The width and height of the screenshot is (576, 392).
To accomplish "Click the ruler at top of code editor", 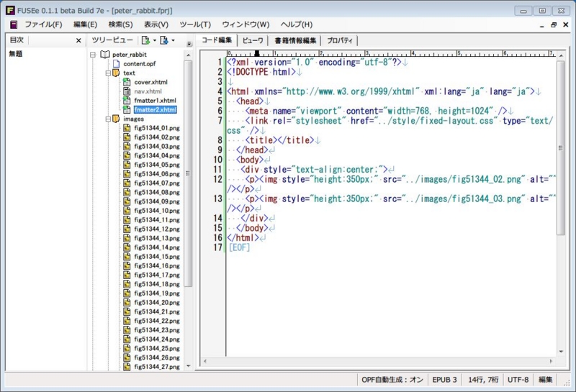I will coord(391,54).
